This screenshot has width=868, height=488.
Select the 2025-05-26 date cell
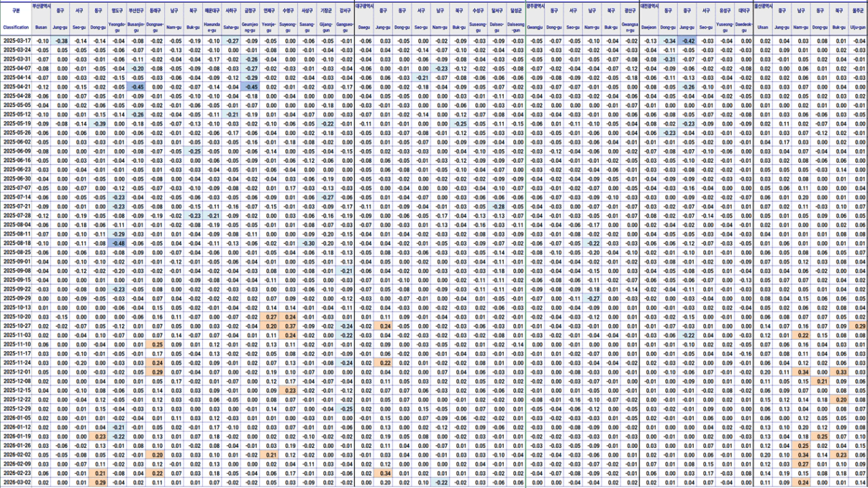click(16, 133)
